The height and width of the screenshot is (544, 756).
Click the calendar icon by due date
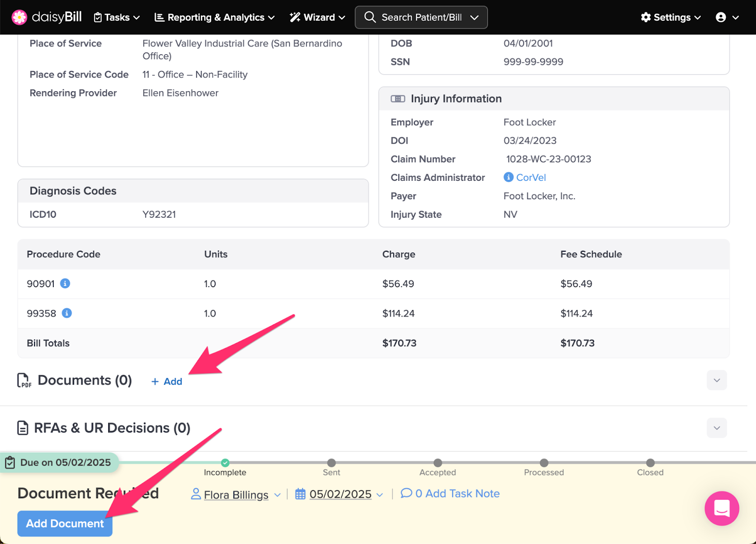[301, 494]
